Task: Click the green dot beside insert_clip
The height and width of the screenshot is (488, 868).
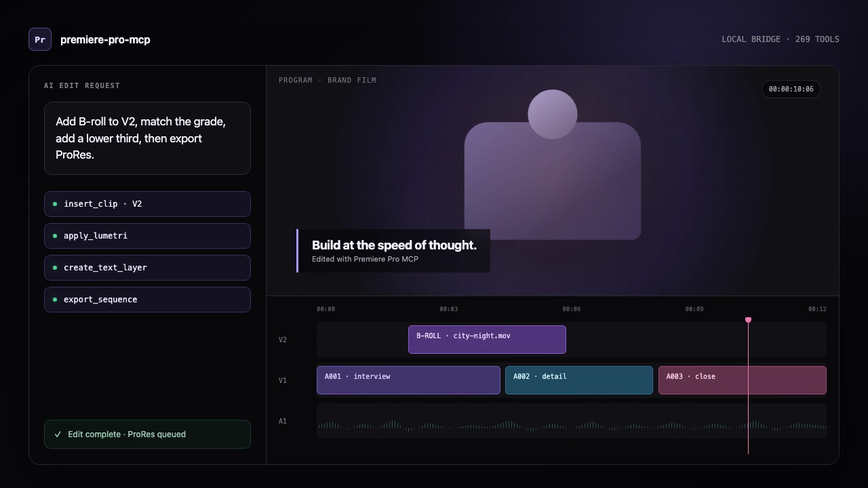Action: (55, 204)
